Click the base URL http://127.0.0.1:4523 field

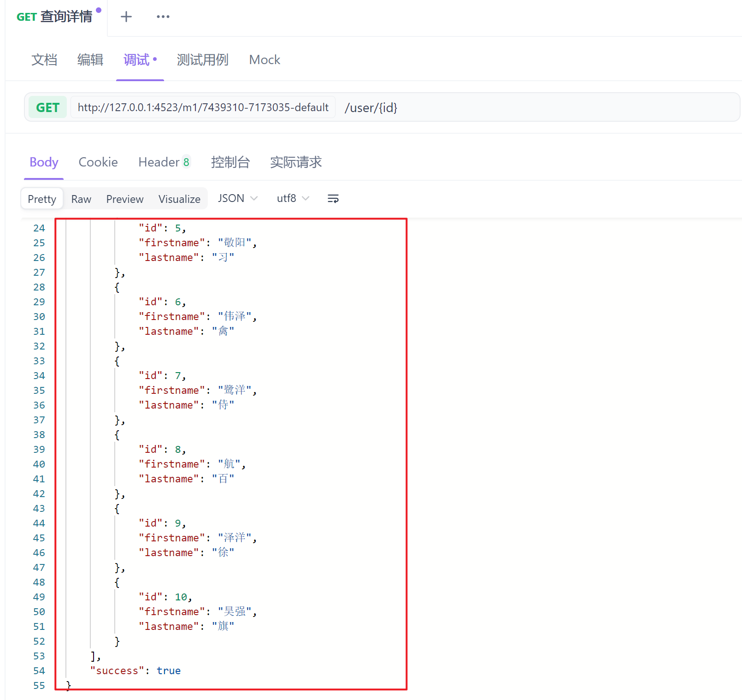tap(203, 107)
